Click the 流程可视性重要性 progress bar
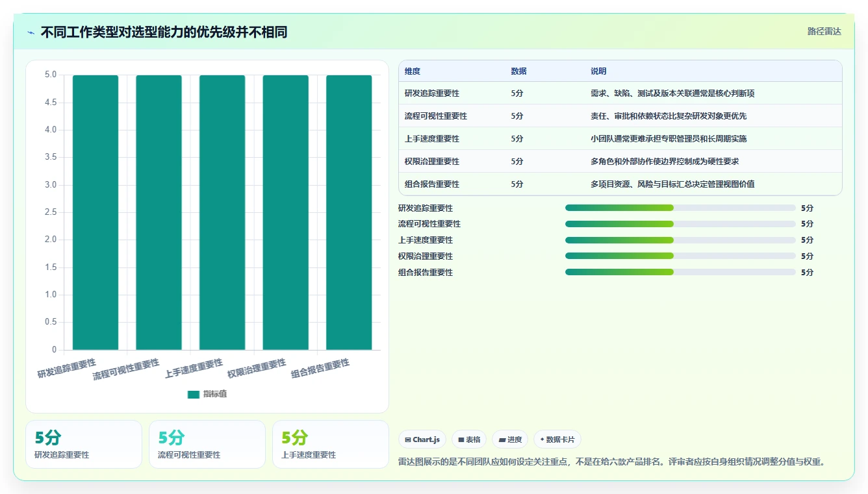 [x=680, y=224]
